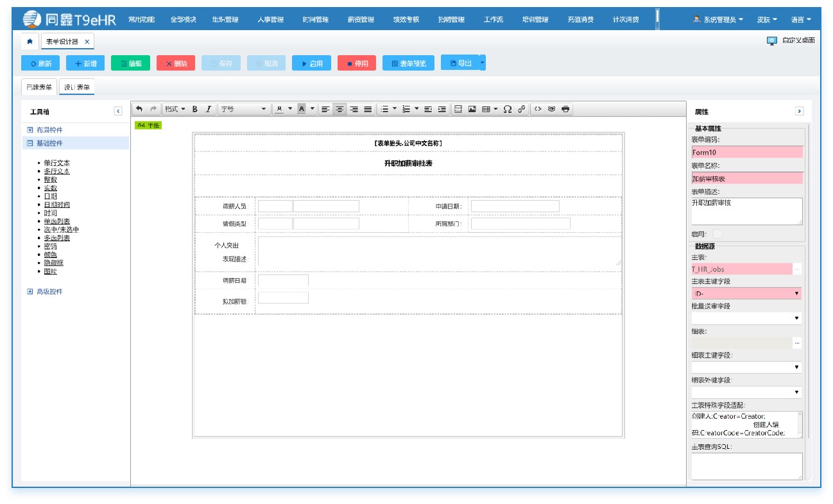Check the 启用 checkbox in properties
Image resolution: width=833 pixels, height=504 pixels.
tap(717, 234)
